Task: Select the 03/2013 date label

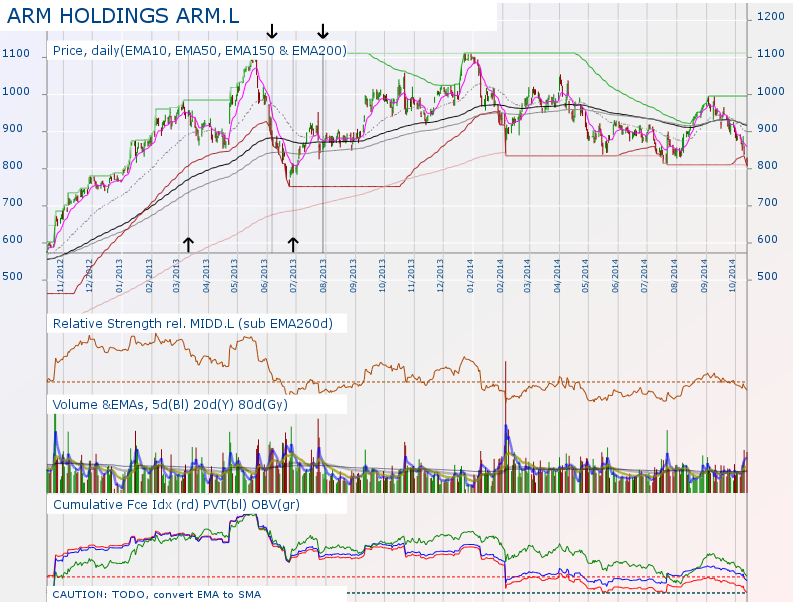Action: click(x=177, y=276)
